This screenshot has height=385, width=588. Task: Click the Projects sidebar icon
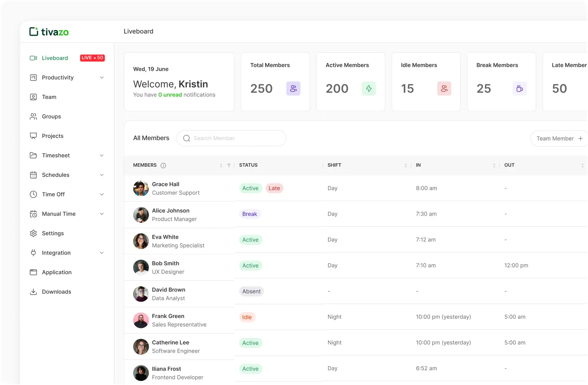coord(33,136)
